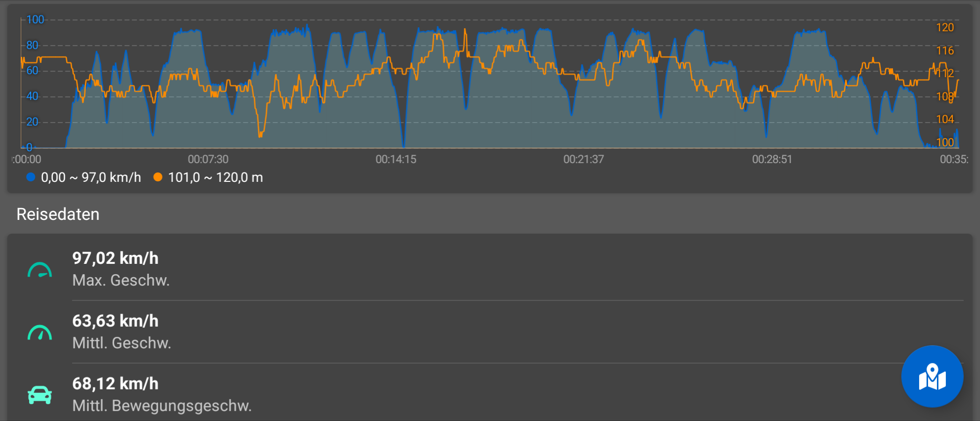Click the 00:07:30 time axis label
This screenshot has width=980, height=421.
[208, 159]
